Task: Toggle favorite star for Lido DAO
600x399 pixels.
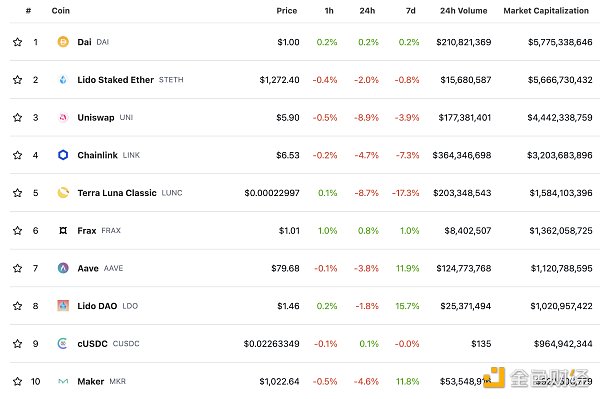Action: pos(17,306)
